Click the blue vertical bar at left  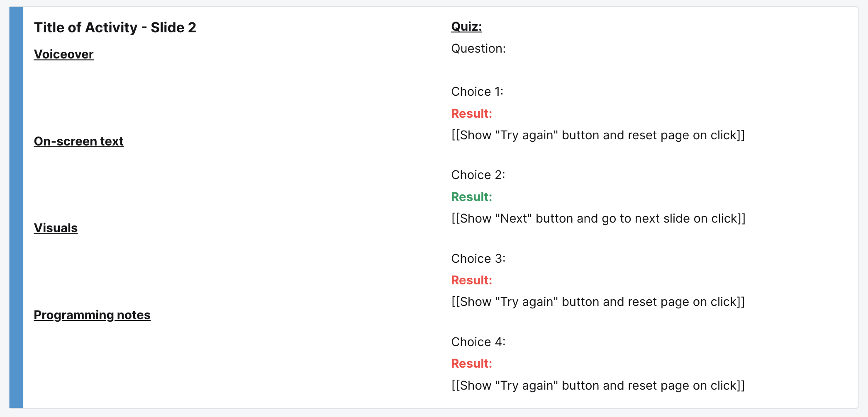(16, 208)
